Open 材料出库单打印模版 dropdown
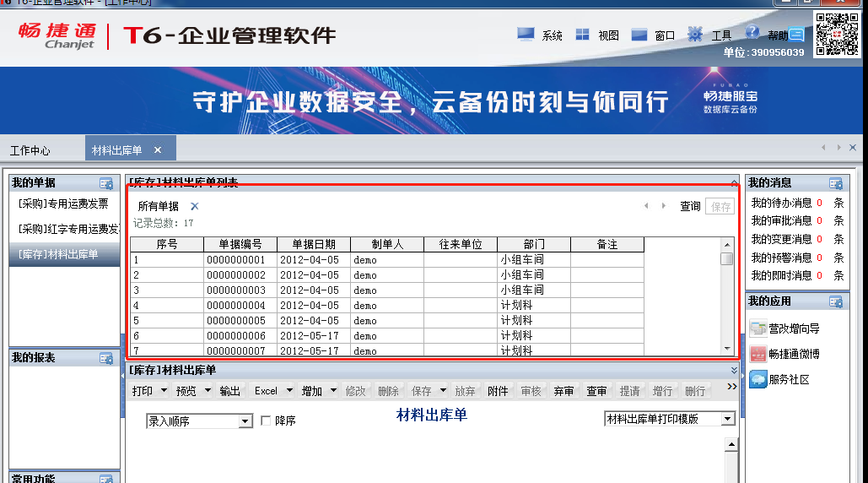The width and height of the screenshot is (868, 483). tap(728, 420)
